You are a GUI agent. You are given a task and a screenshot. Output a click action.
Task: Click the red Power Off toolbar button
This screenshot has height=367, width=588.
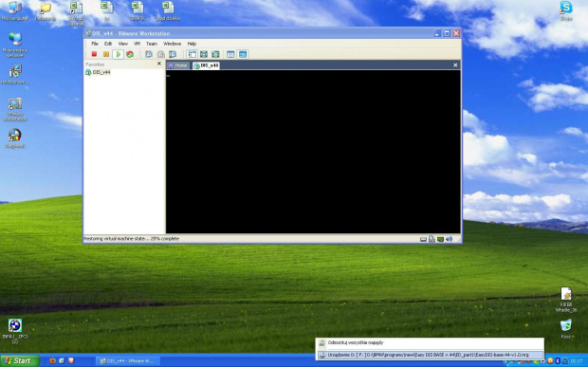tap(94, 54)
